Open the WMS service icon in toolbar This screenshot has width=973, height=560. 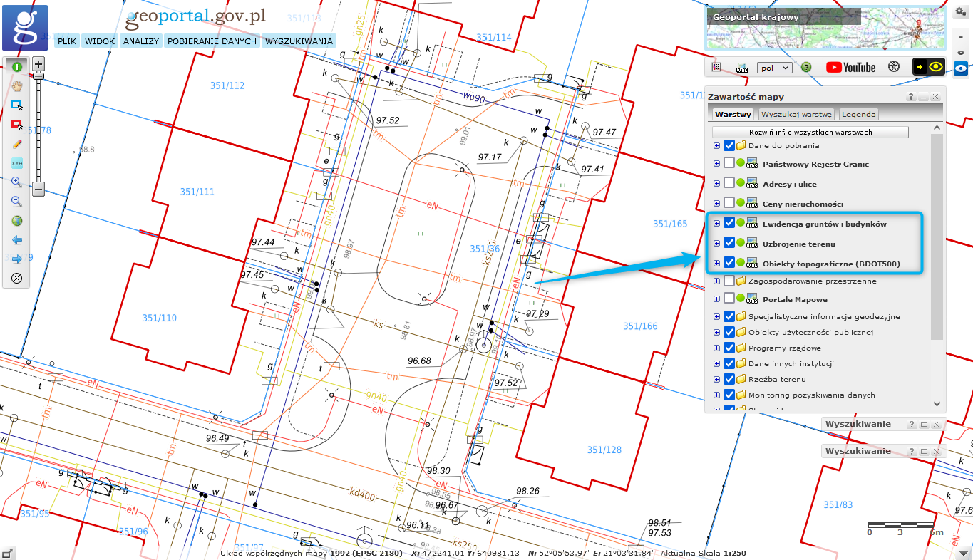tap(741, 68)
